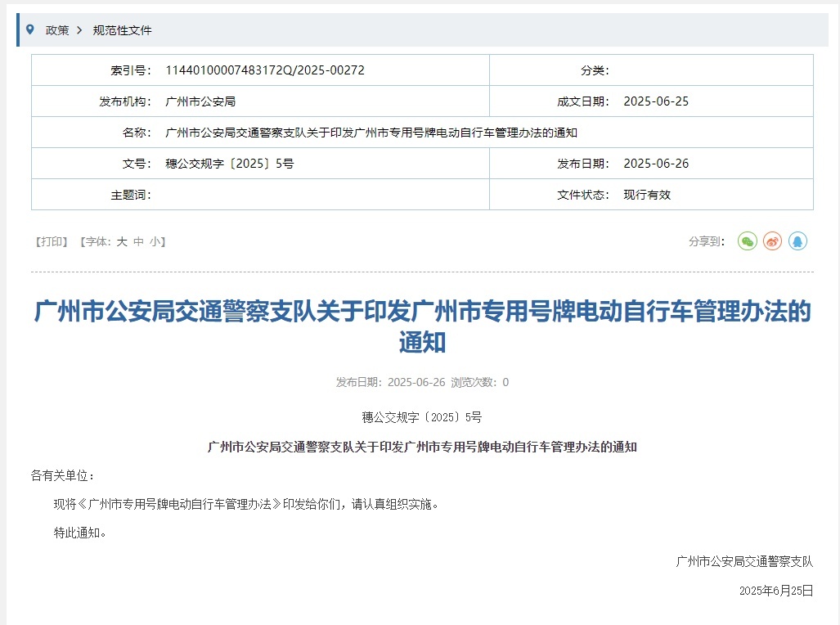Choose 小 (small) font size
The width and height of the screenshot is (840, 625).
155,241
